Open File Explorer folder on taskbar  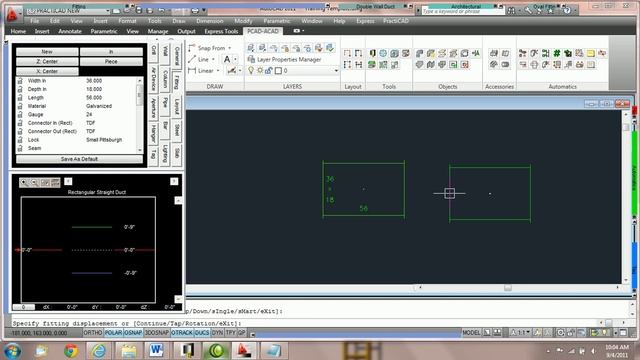(128, 350)
